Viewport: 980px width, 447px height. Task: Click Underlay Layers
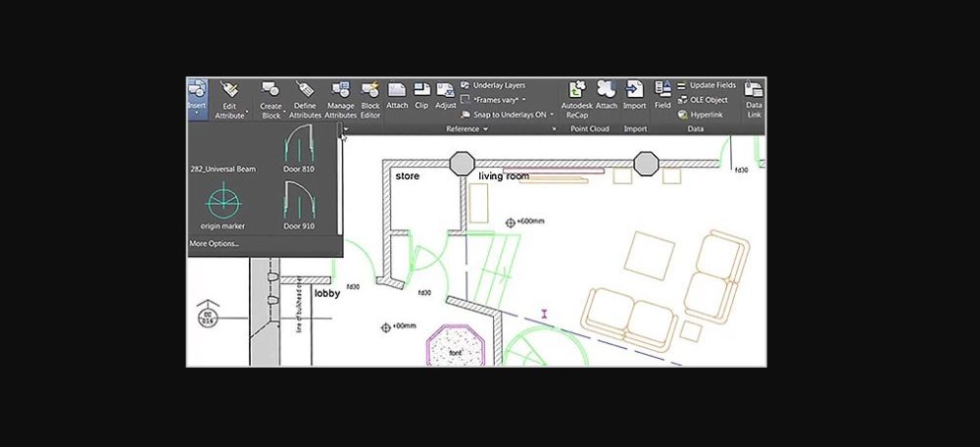(498, 85)
